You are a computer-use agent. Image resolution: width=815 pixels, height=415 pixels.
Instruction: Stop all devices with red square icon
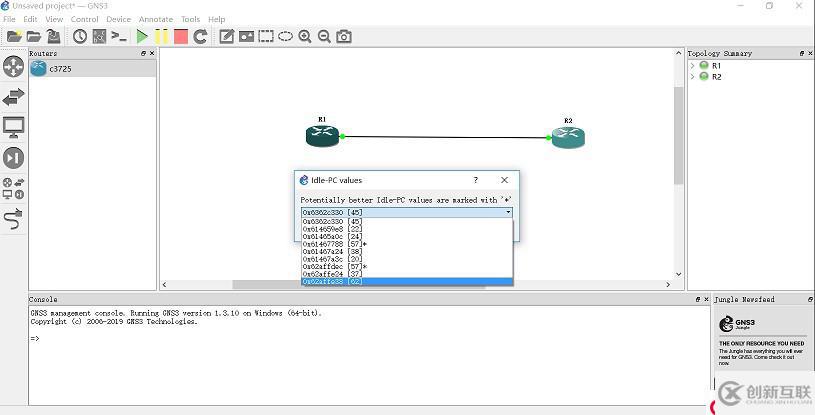point(181,36)
